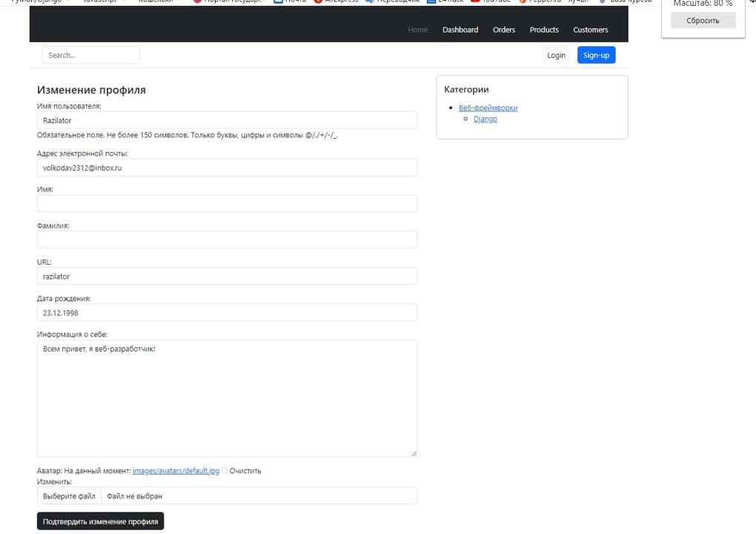The image size is (756, 534).
Task: Click the Информация о себе textarea
Action: (x=227, y=398)
